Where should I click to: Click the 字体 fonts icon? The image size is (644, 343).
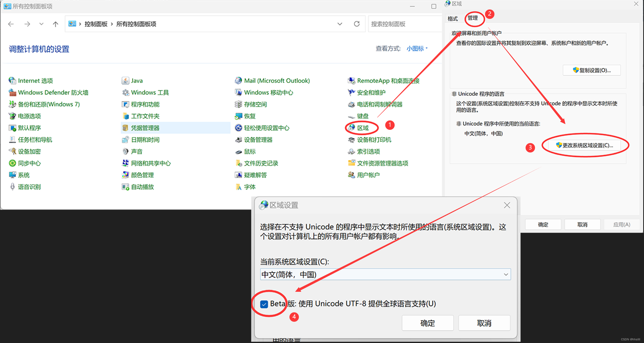click(238, 187)
